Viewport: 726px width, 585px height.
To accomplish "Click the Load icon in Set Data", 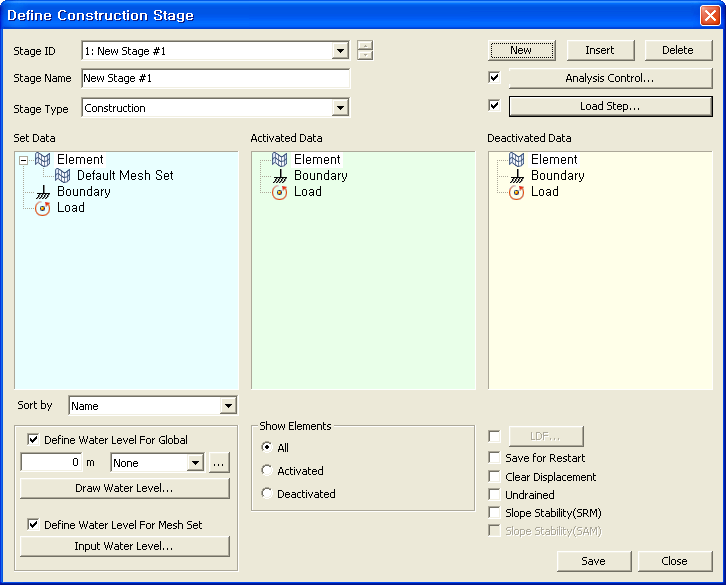I will [x=43, y=208].
